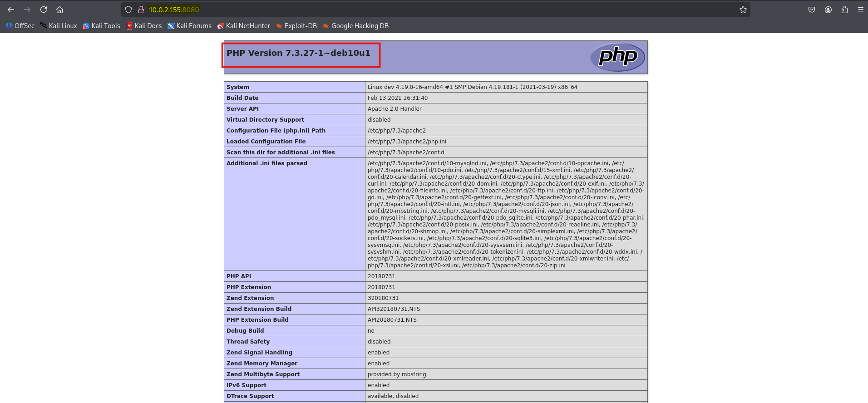Open Firefox account icon
Image resolution: width=868 pixels, height=403 pixels.
click(x=828, y=10)
